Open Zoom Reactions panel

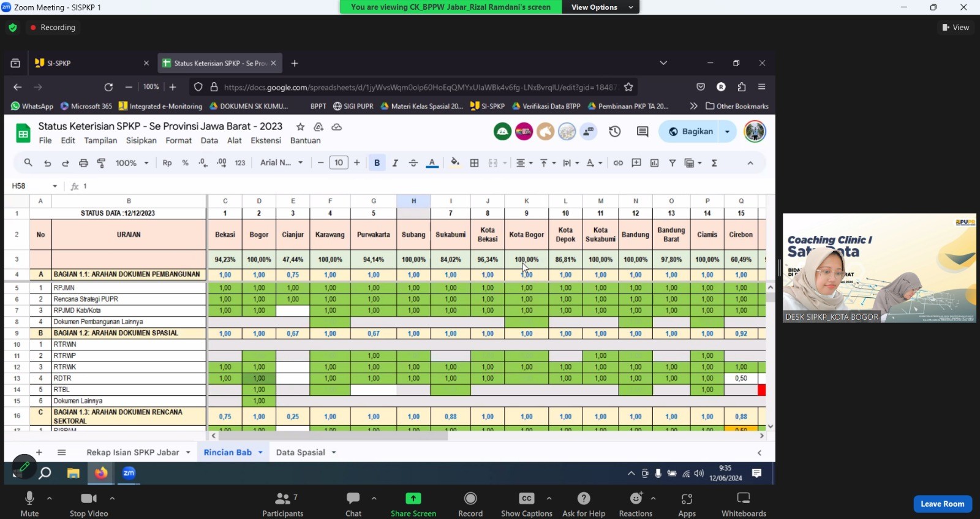[x=636, y=499]
